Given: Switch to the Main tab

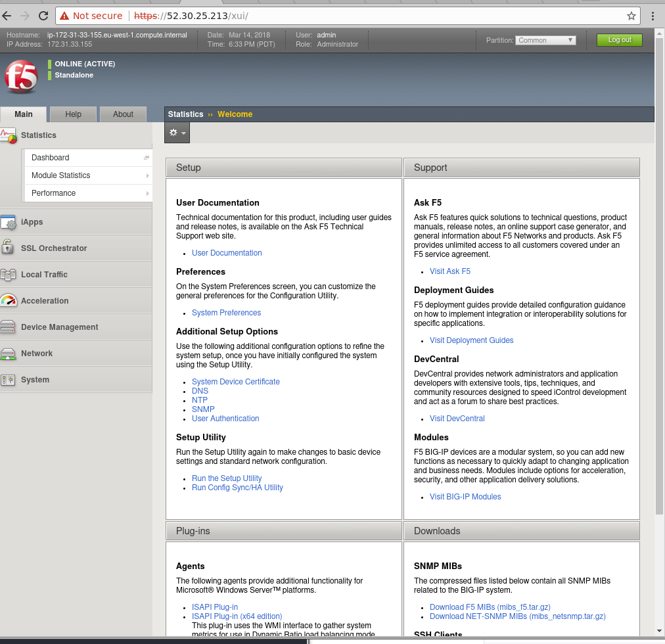Looking at the screenshot, I should click(x=23, y=114).
